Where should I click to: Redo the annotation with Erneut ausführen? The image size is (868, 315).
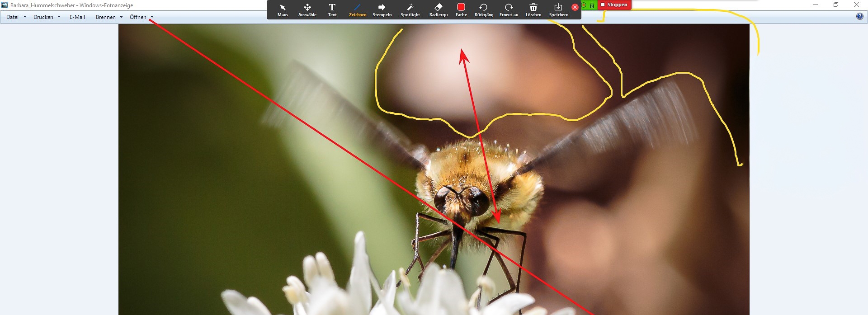[x=509, y=9]
